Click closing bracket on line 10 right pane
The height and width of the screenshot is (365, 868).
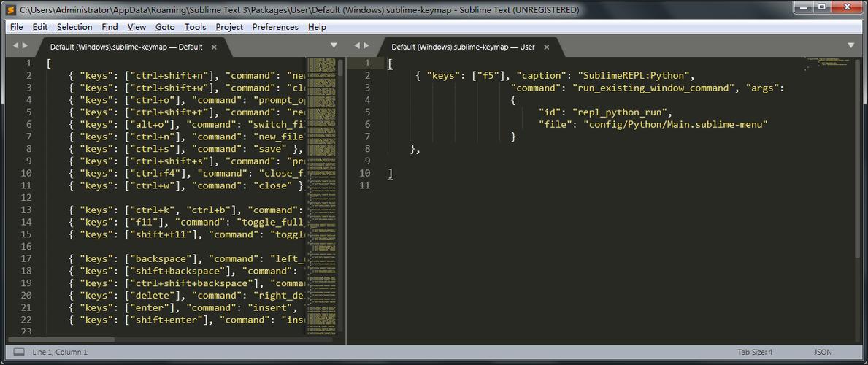point(391,173)
